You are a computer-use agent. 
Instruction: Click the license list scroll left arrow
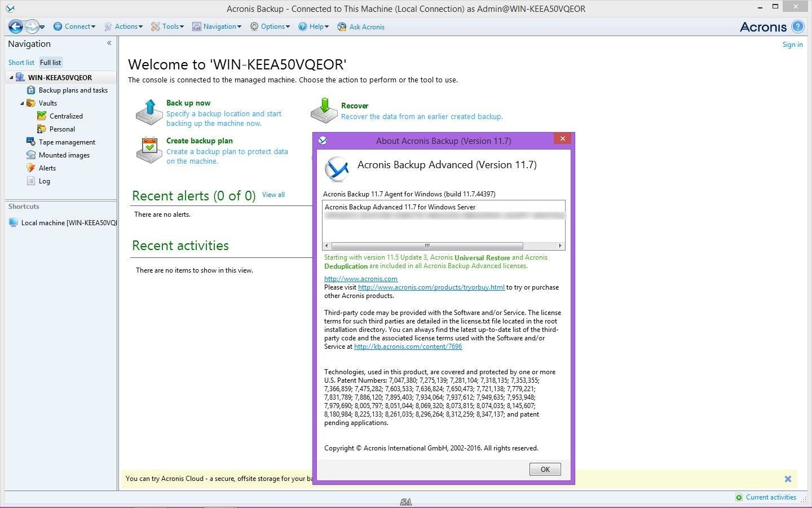[x=326, y=246]
